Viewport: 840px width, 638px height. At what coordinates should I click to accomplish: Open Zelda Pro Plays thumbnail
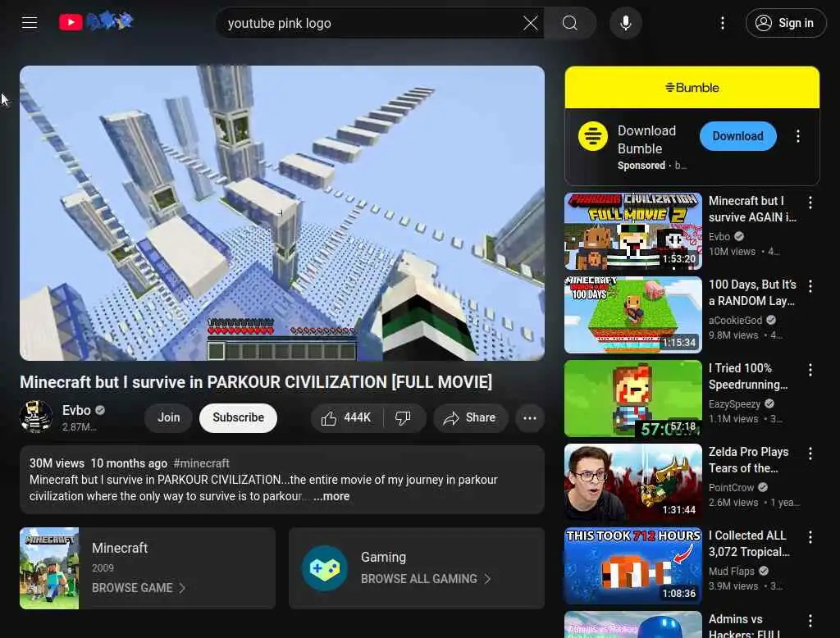(633, 482)
